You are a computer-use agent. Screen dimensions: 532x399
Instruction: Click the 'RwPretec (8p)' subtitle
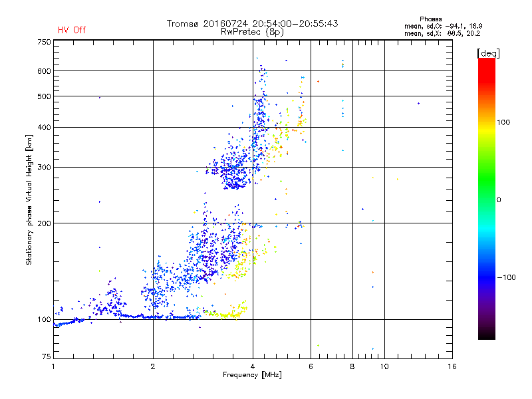252,32
